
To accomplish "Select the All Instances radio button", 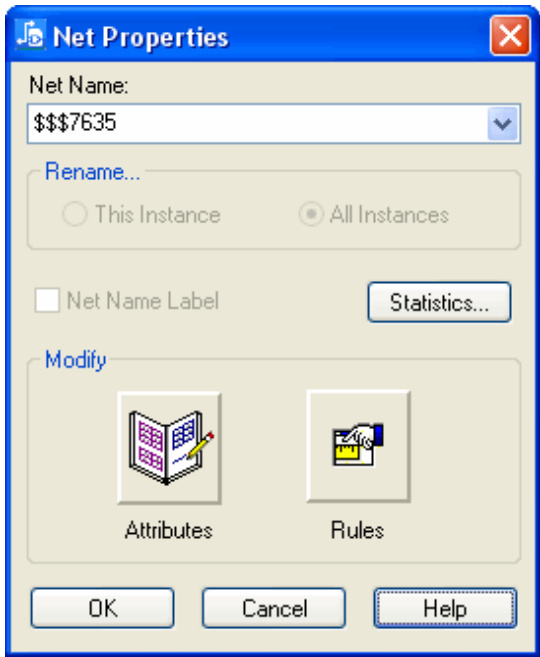I will tap(311, 214).
